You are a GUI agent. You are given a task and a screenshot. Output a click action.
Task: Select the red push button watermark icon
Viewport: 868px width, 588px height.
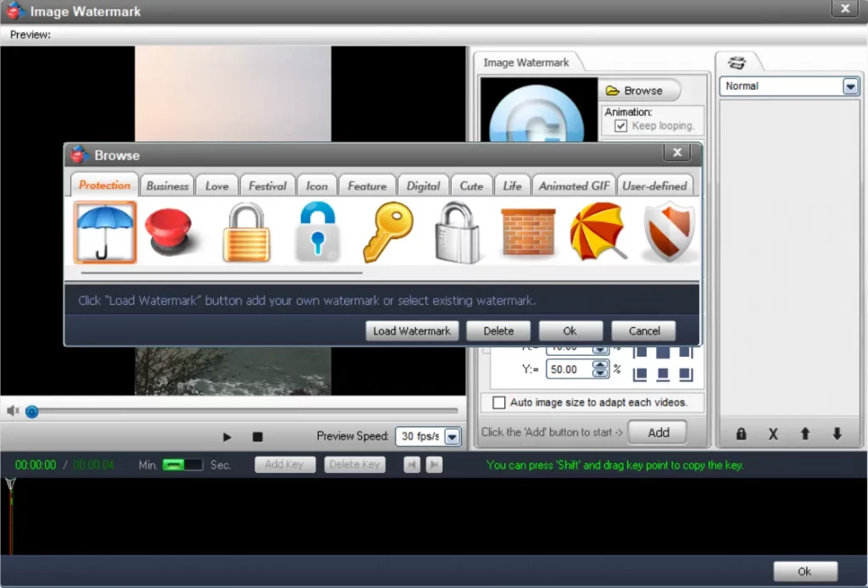click(174, 232)
